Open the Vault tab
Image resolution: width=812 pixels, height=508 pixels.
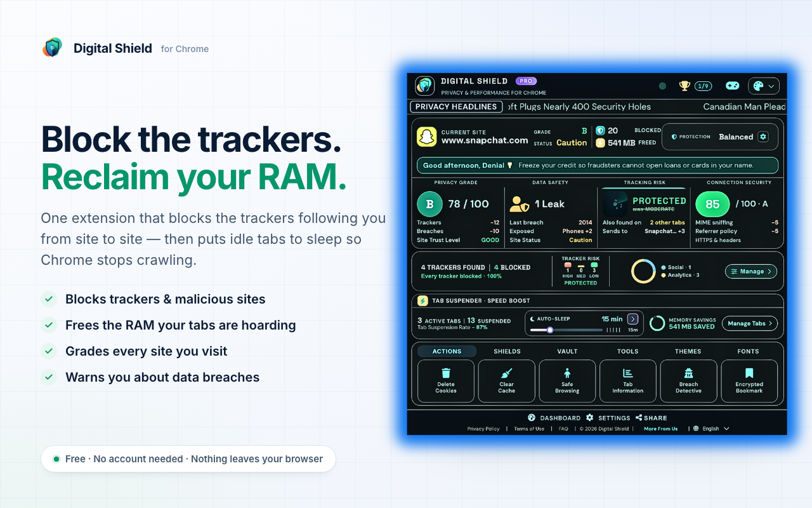[568, 351]
